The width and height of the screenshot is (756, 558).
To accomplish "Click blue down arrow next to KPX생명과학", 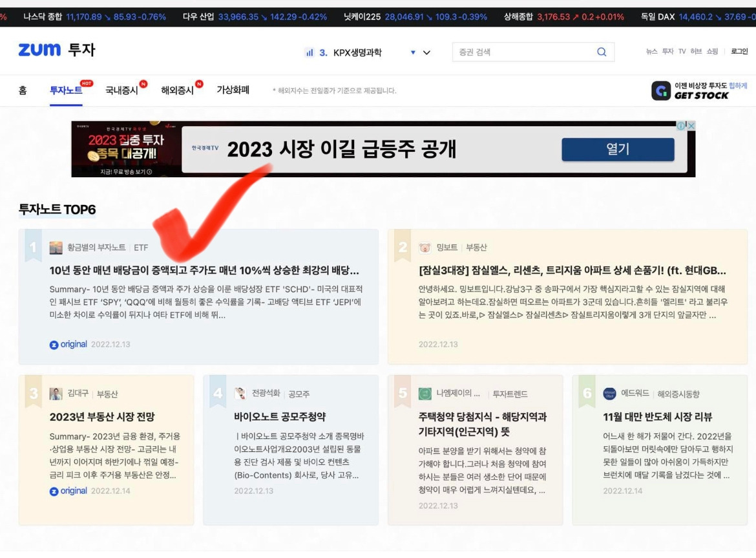I will click(413, 52).
